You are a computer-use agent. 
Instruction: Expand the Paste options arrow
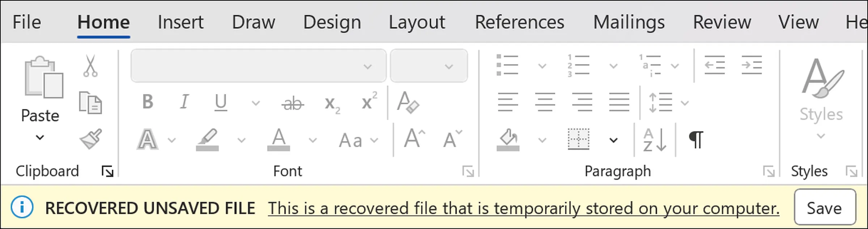point(40,137)
